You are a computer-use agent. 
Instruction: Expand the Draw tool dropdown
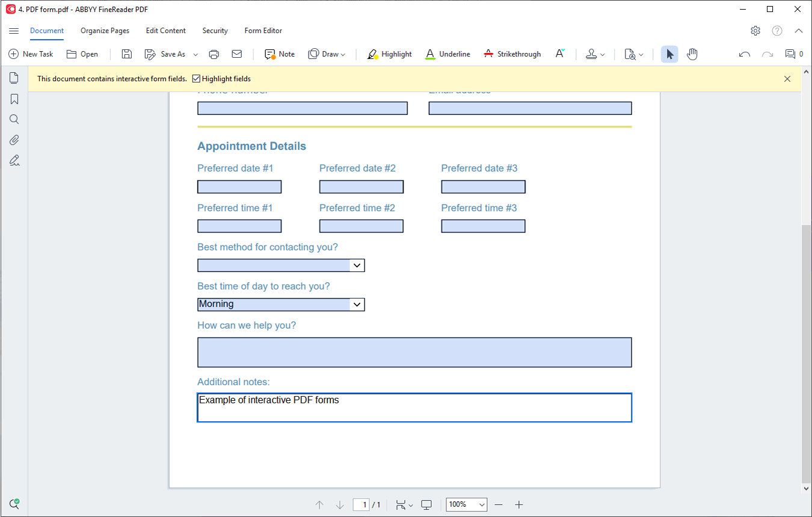pyautogui.click(x=344, y=54)
